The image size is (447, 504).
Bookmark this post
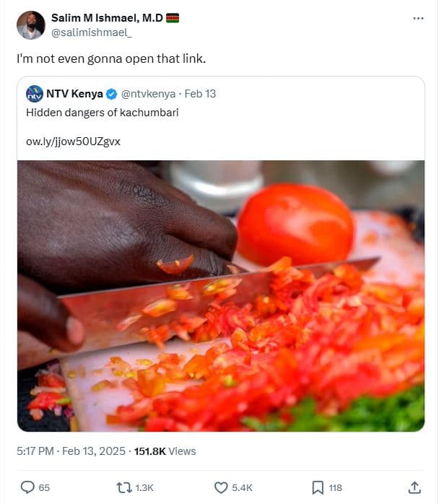click(318, 487)
